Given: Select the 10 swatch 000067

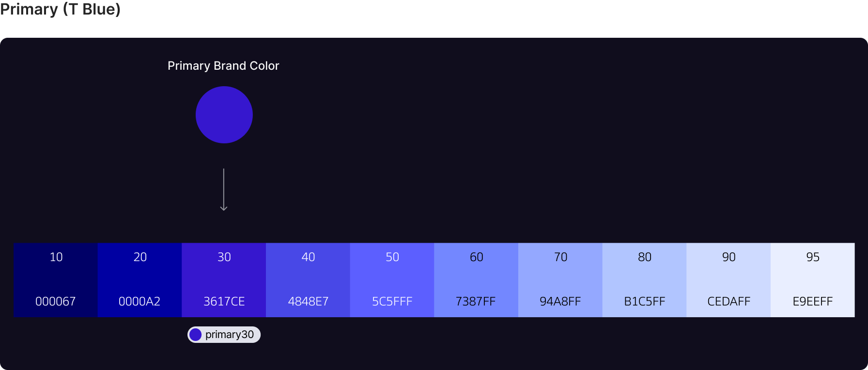Looking at the screenshot, I should 56,280.
